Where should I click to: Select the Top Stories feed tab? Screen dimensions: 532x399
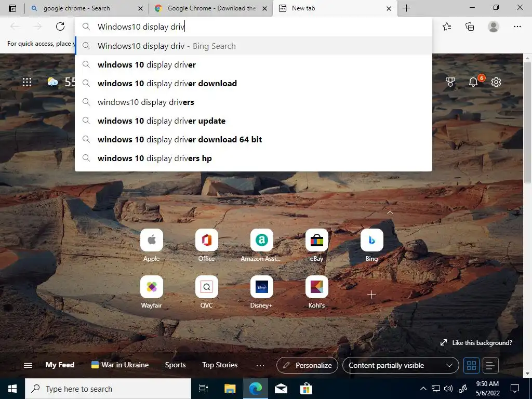pyautogui.click(x=220, y=365)
